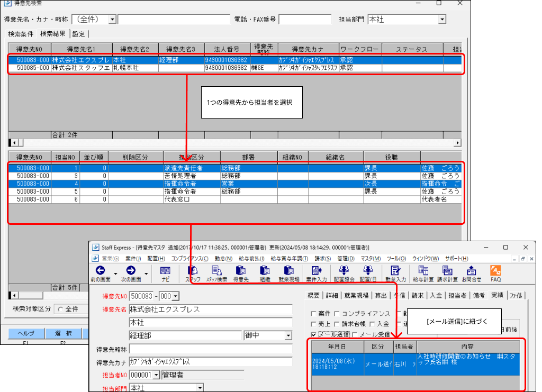
Task: Open the 配置(日 toolbar icon
Action: (368, 270)
